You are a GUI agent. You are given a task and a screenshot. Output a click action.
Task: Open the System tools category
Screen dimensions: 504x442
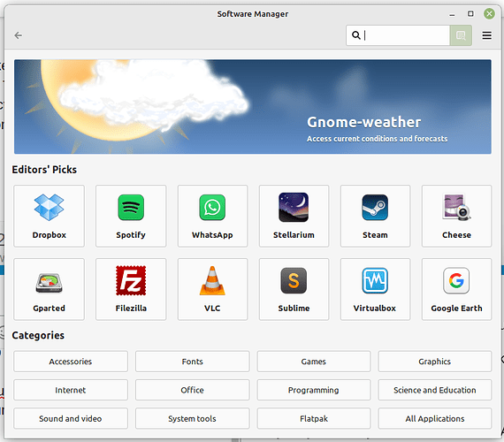192,418
